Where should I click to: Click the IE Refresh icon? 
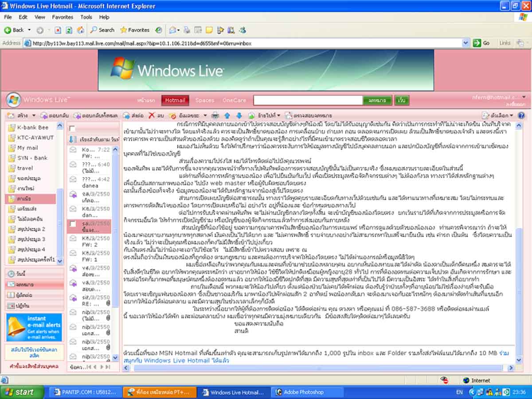[69, 30]
